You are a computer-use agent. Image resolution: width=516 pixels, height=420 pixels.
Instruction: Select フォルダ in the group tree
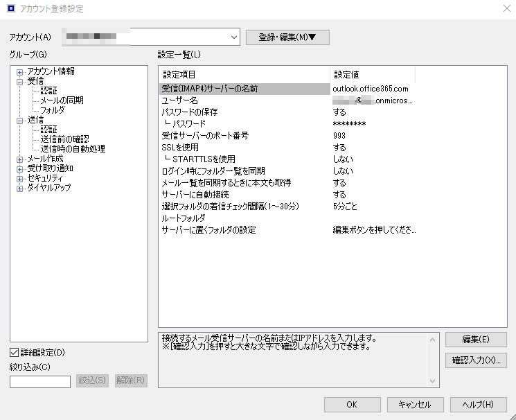tap(53, 110)
